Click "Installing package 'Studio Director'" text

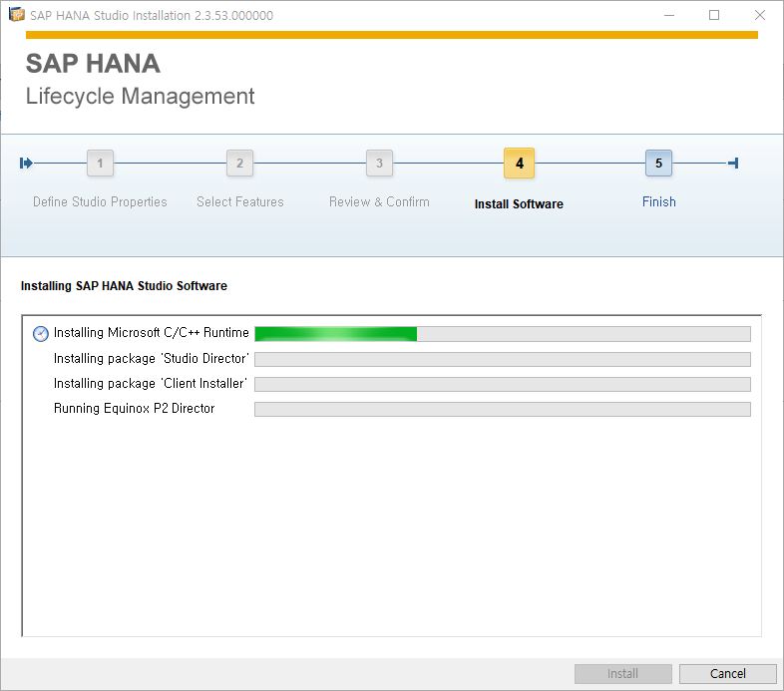(151, 359)
